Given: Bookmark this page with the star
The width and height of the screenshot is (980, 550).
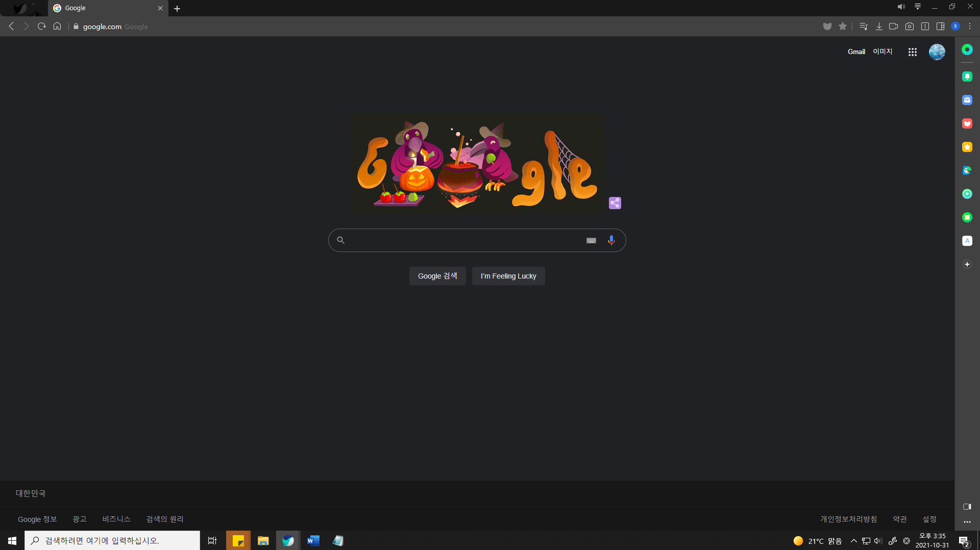Looking at the screenshot, I should [843, 27].
